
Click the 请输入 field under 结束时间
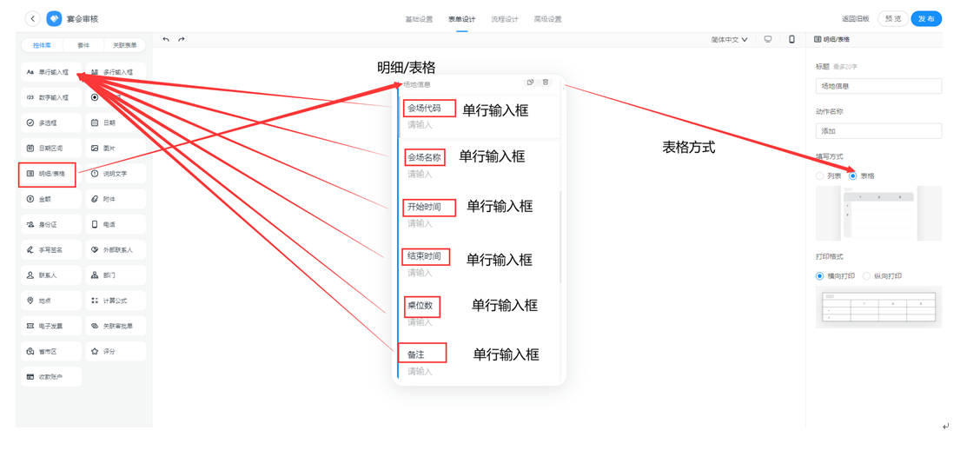point(420,273)
